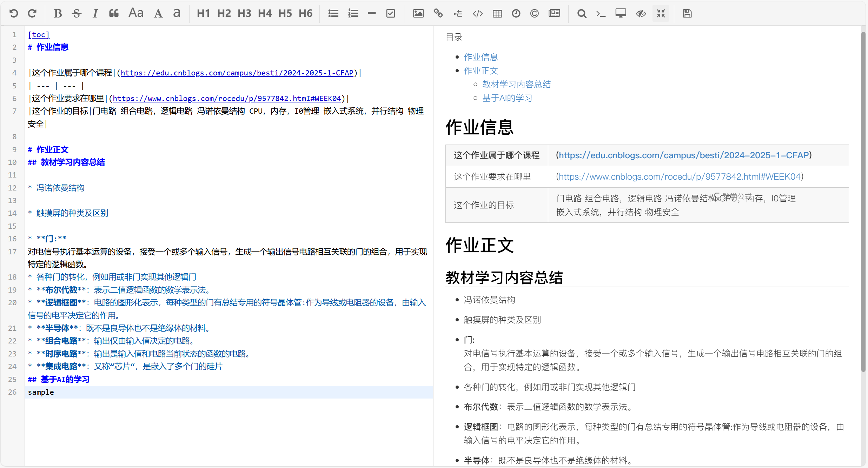
Task: Open the edu.cnblogs.com course link in preview
Action: coord(684,155)
